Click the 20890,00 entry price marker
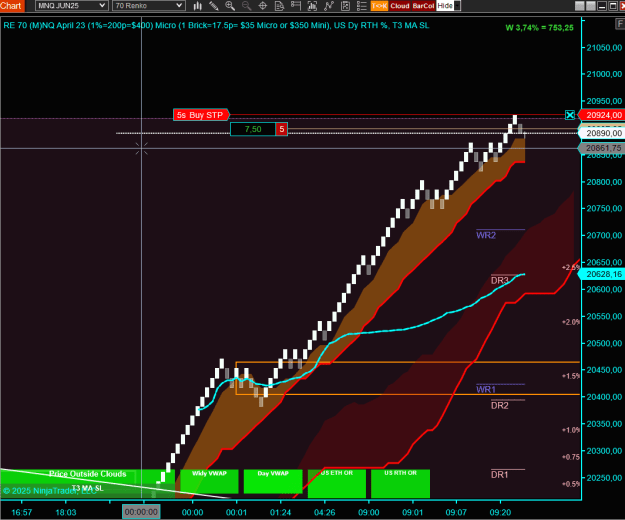The width and height of the screenshot is (625, 520). click(601, 133)
